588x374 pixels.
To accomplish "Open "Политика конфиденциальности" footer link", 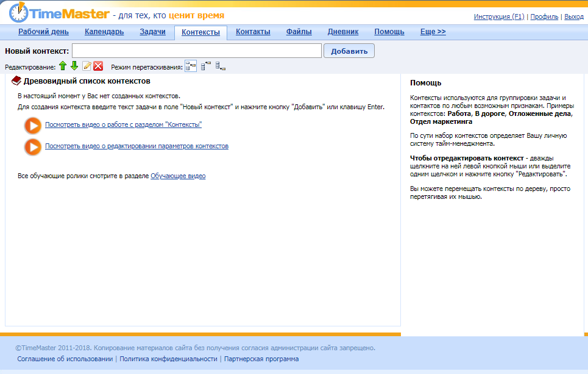I will pyautogui.click(x=168, y=359).
